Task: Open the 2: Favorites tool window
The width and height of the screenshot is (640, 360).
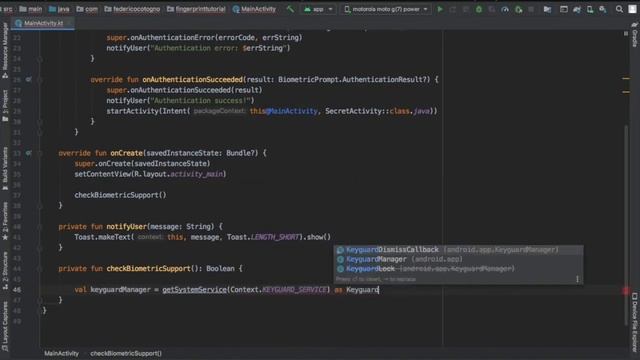Action: [x=5, y=220]
